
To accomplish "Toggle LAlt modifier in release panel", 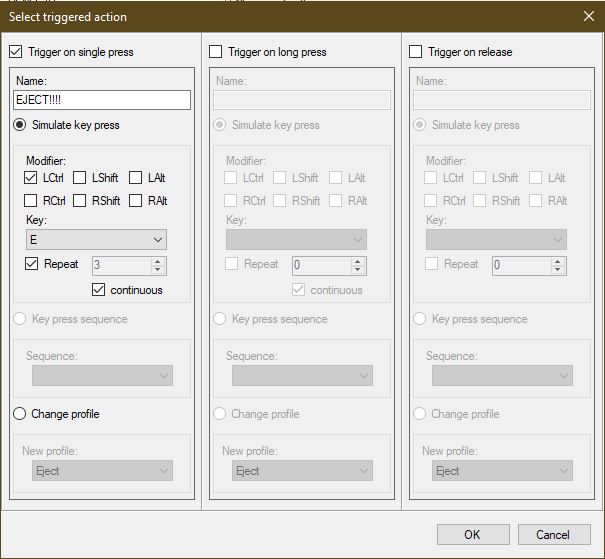I will 535,178.
